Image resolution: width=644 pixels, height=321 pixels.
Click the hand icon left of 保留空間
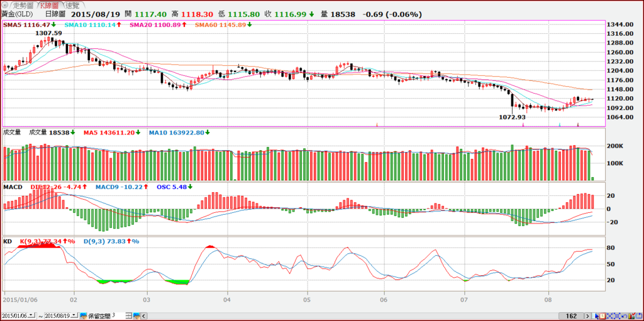pyautogui.click(x=84, y=316)
